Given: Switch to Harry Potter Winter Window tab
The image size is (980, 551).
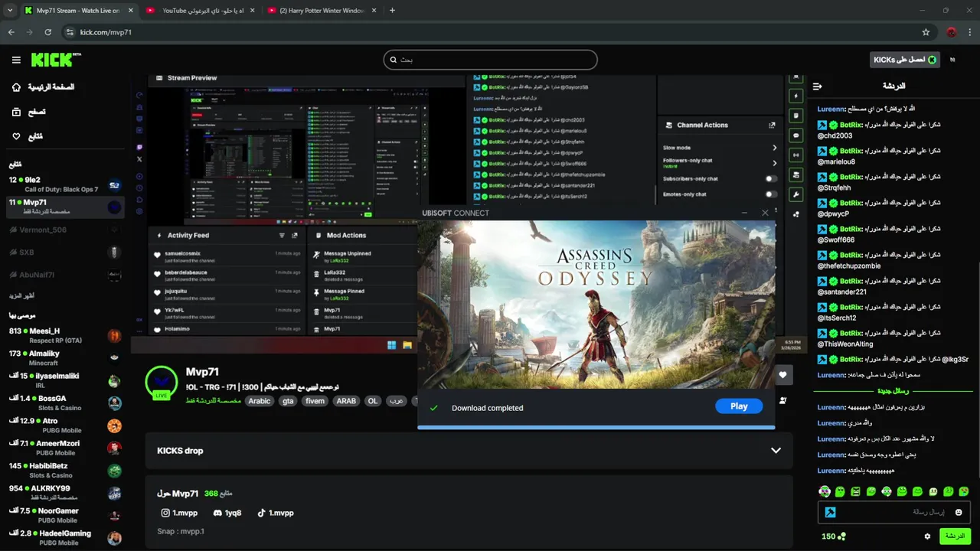Looking at the screenshot, I should (x=322, y=11).
